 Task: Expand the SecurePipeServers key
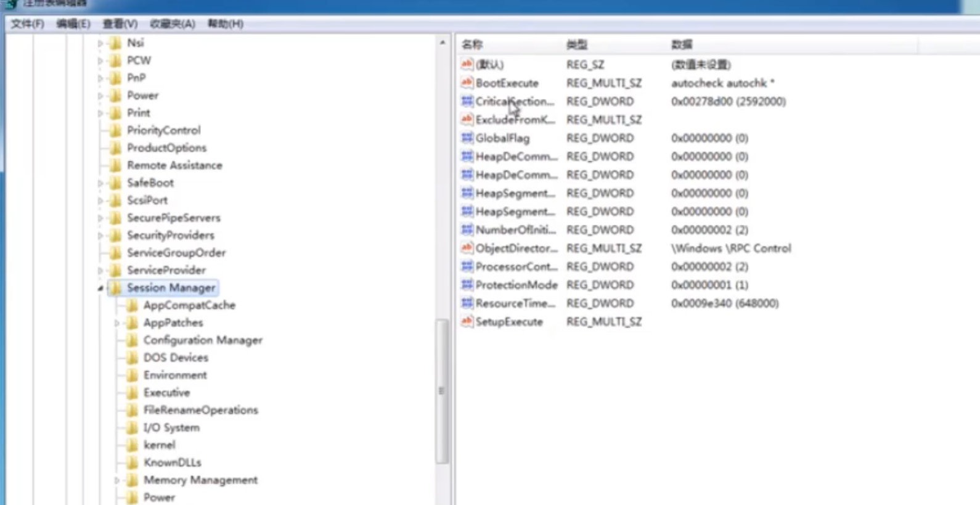[100, 218]
